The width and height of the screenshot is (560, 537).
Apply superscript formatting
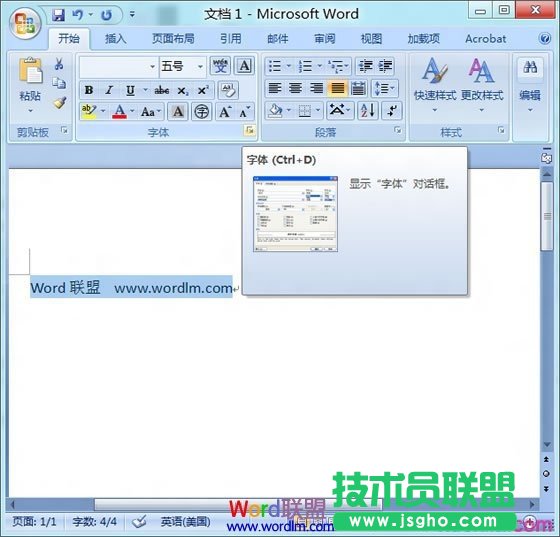pyautogui.click(x=203, y=91)
